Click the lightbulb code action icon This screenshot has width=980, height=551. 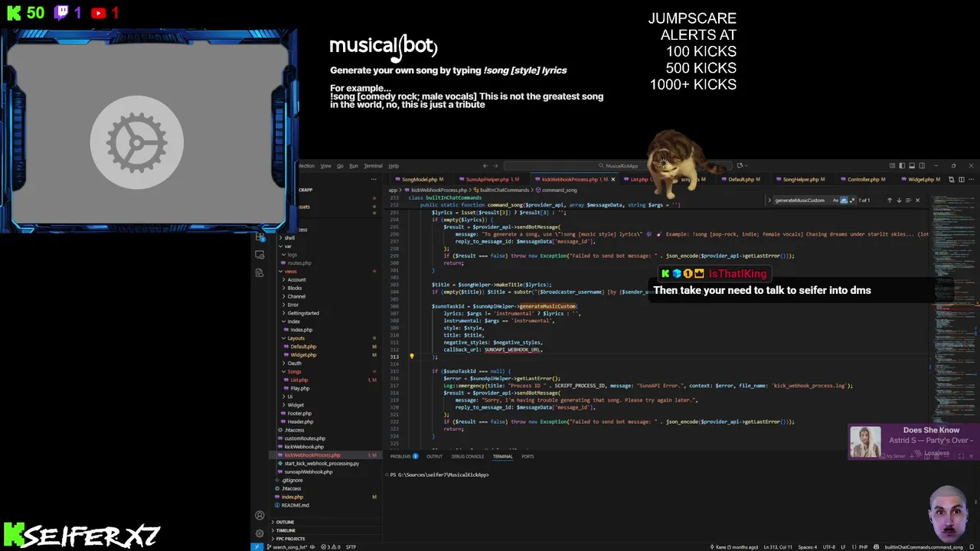pos(411,357)
